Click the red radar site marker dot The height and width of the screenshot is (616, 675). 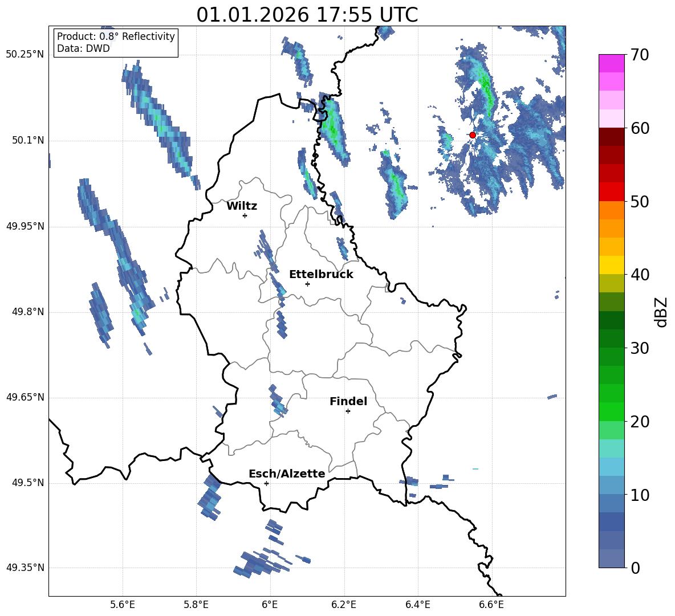pos(472,135)
